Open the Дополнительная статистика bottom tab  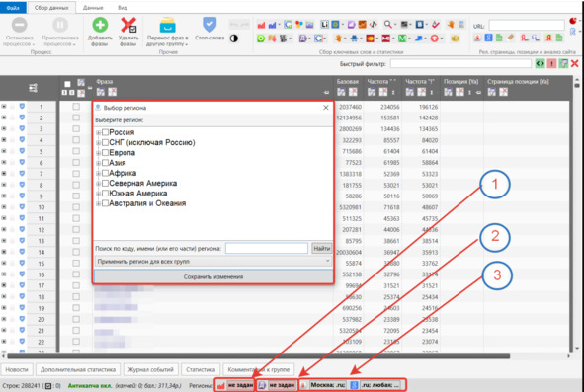click(x=78, y=369)
